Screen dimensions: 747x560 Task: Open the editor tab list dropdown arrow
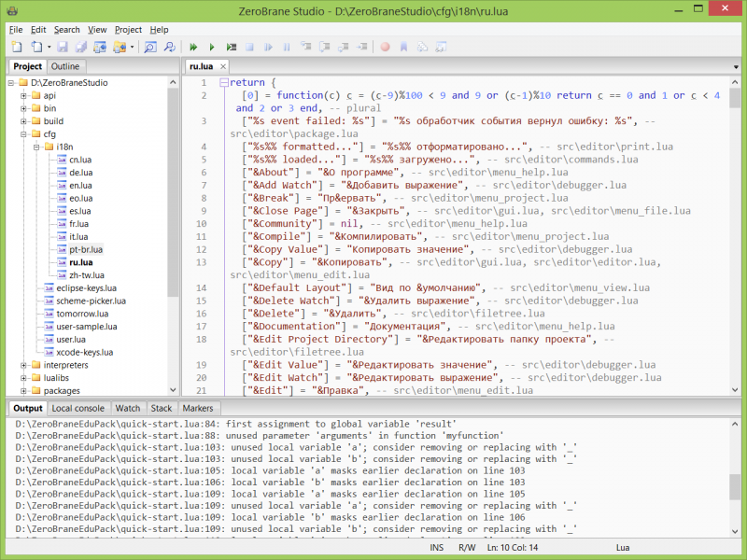(736, 67)
